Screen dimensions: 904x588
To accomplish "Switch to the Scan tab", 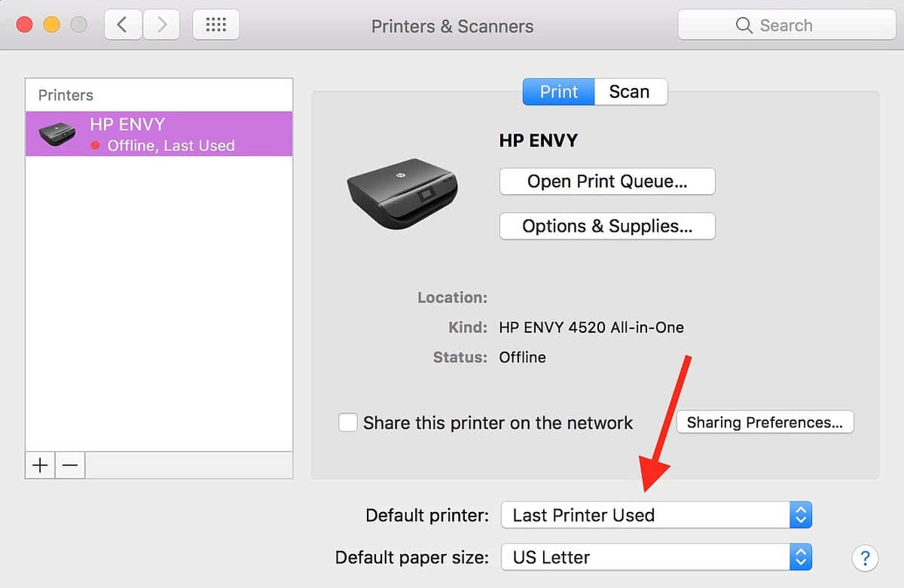I will point(631,91).
